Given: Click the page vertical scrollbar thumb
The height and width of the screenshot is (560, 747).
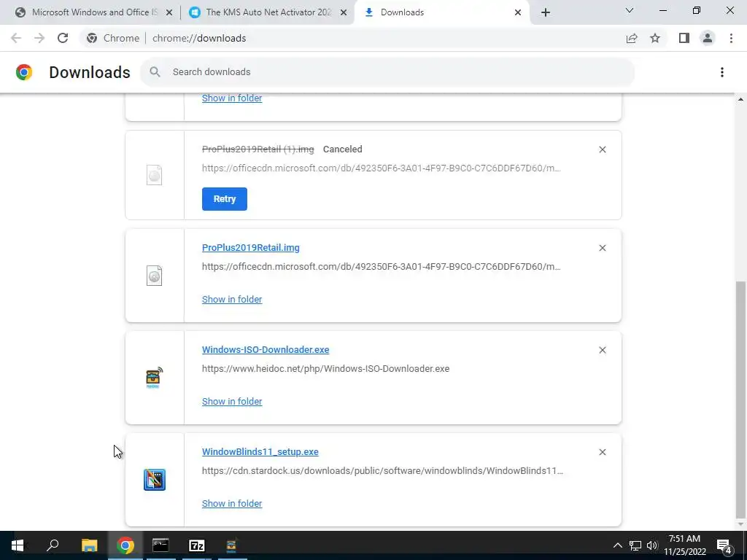Looking at the screenshot, I should [x=740, y=400].
